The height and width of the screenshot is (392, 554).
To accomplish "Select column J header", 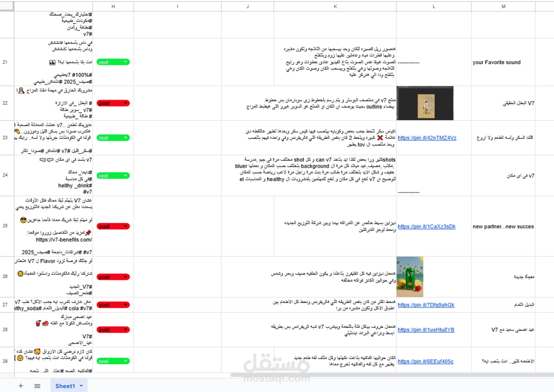I will pyautogui.click(x=248, y=6).
